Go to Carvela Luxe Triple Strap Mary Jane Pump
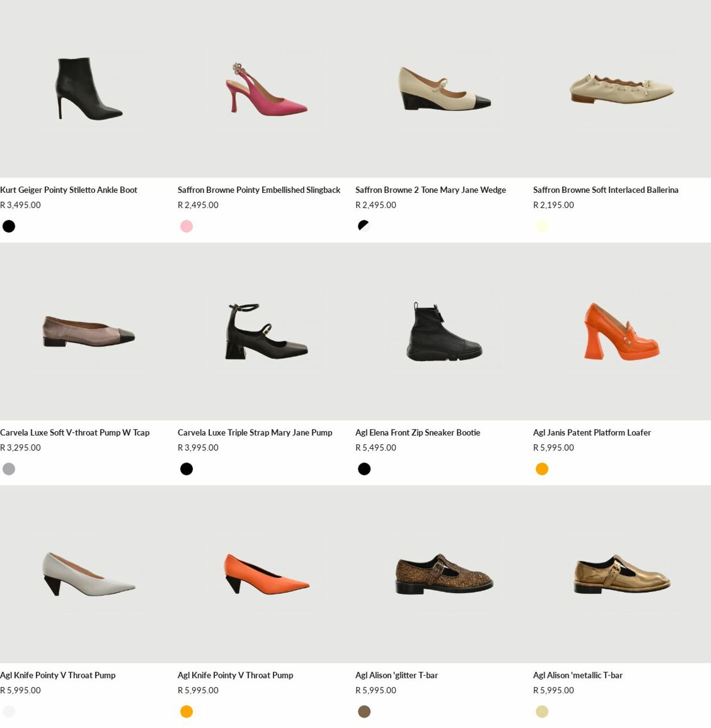The height and width of the screenshot is (728, 711). (255, 433)
